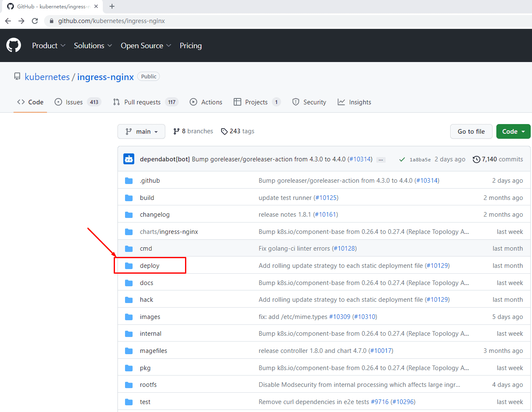
Task: Click the images folder icon
Action: pos(129,317)
